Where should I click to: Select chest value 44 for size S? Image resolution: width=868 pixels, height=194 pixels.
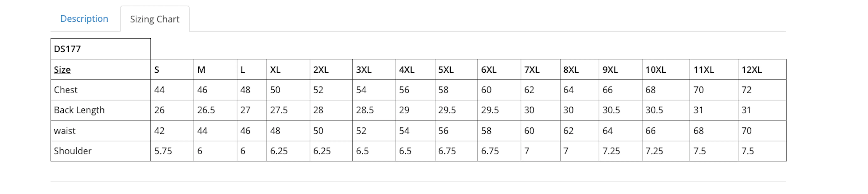point(159,90)
